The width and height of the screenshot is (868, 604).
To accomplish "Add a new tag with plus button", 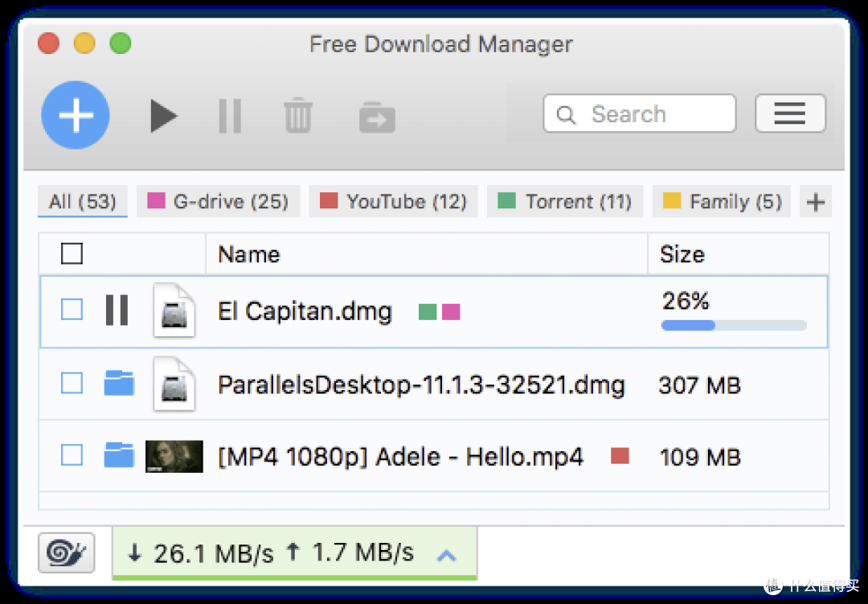I will (x=815, y=202).
